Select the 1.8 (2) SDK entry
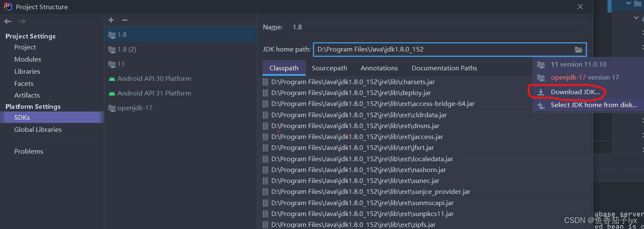Viewport: 644px width, 229px height. tap(180, 49)
